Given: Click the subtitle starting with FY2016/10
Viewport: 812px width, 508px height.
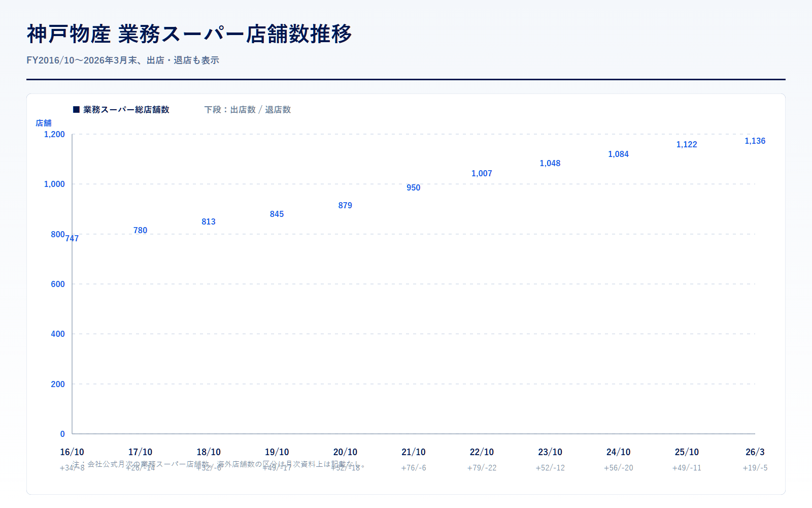Looking at the screenshot, I should click(x=123, y=60).
